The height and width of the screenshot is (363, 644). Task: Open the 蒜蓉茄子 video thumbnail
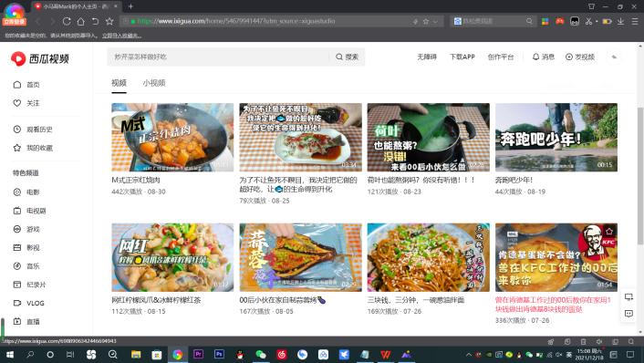[301, 257]
